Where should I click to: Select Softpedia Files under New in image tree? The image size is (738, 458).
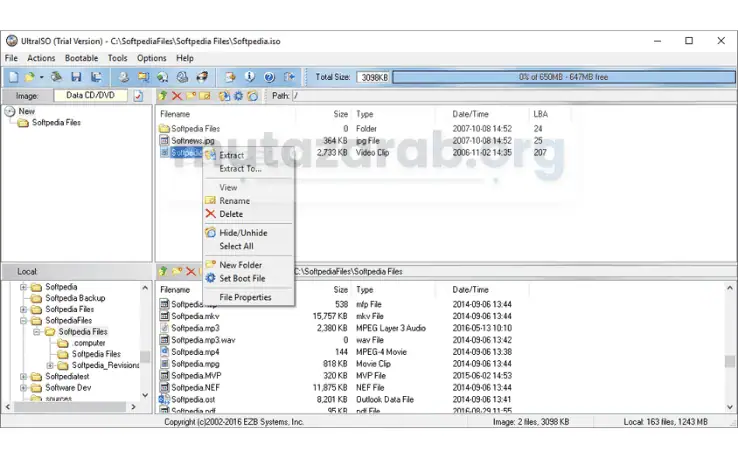[x=56, y=122]
